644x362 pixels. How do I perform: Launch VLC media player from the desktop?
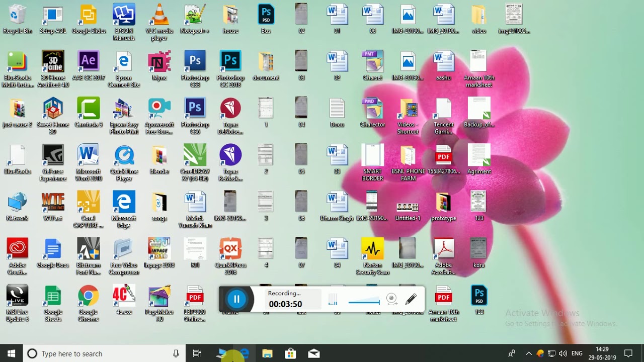coord(159,22)
